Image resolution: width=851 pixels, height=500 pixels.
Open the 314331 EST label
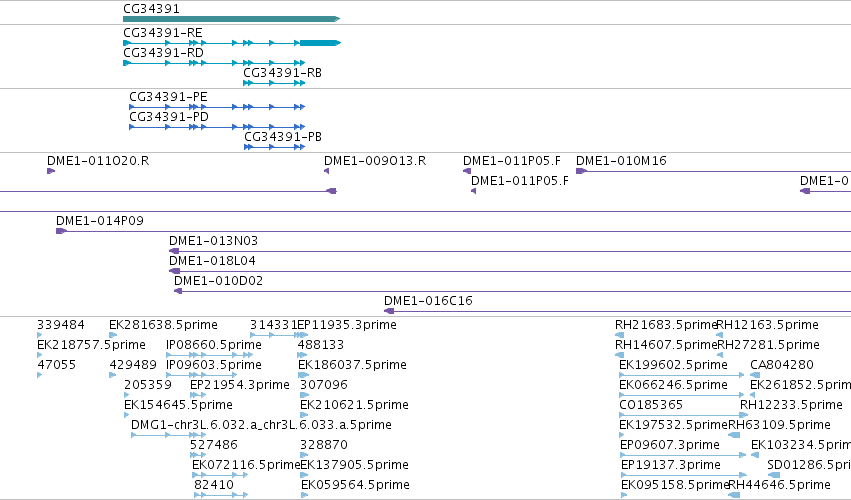273,325
